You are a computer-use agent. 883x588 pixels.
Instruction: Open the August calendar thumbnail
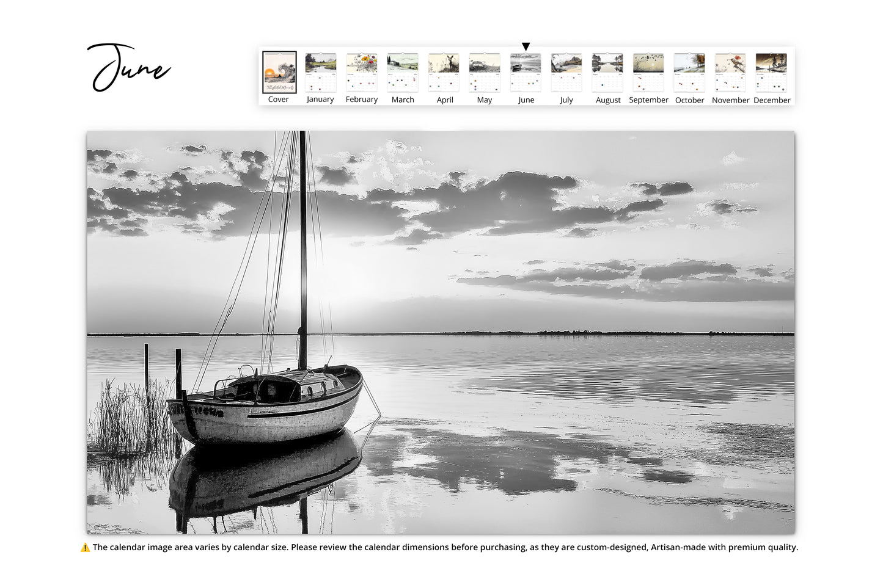click(x=607, y=72)
